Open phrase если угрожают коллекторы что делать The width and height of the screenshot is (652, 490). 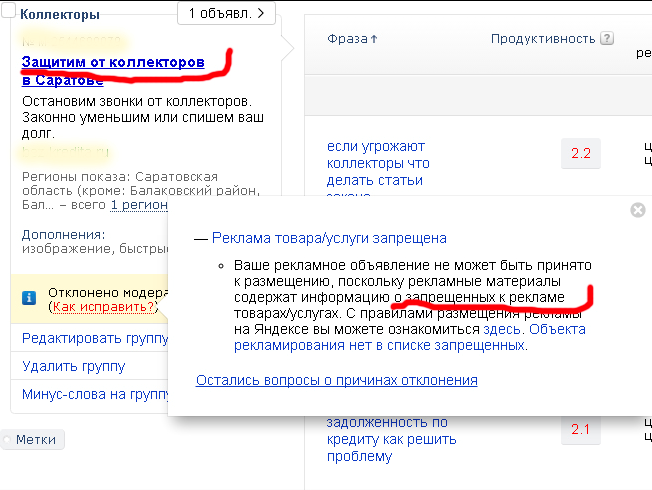[x=378, y=163]
